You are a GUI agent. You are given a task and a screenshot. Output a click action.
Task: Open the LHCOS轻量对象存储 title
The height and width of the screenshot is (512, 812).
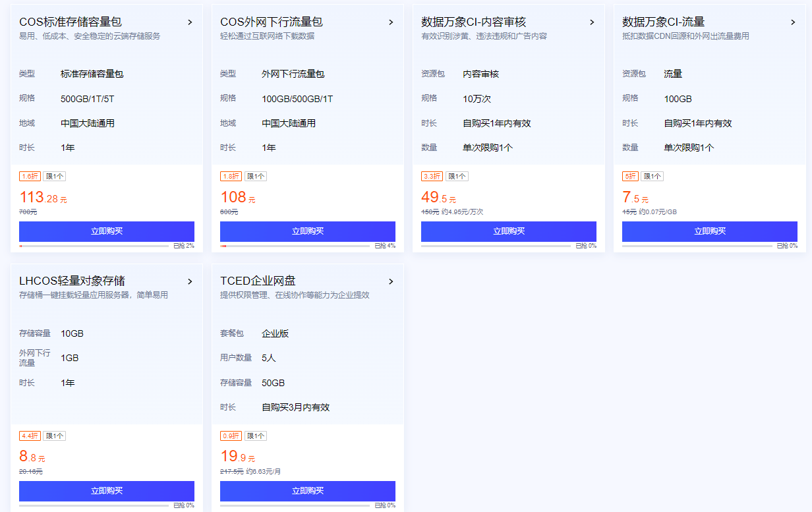tap(72, 281)
